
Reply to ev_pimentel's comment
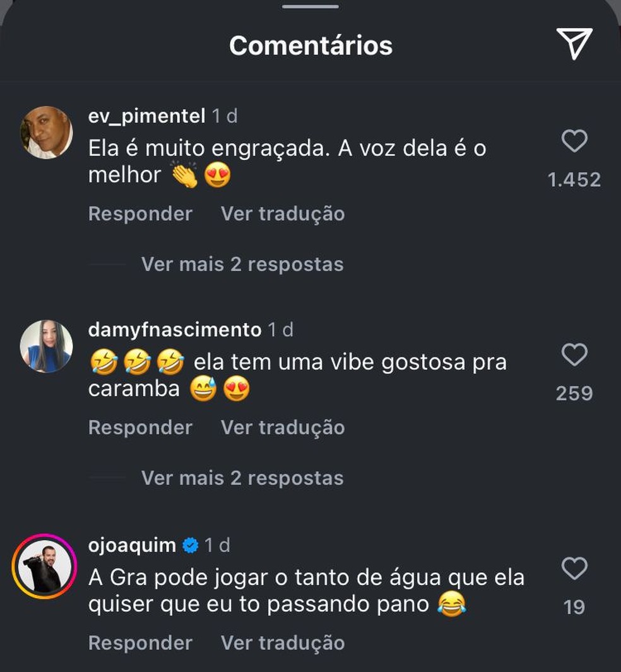[x=140, y=213]
